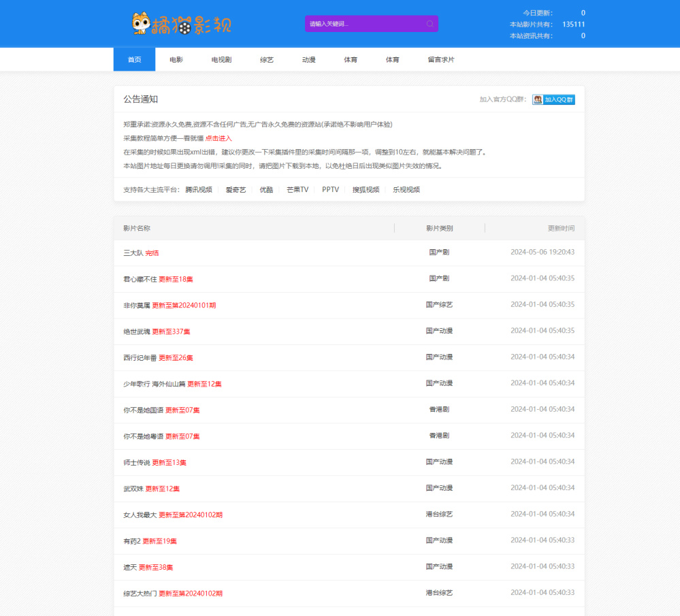Open the 留言求片 request tab
The width and height of the screenshot is (680, 616).
pos(441,60)
